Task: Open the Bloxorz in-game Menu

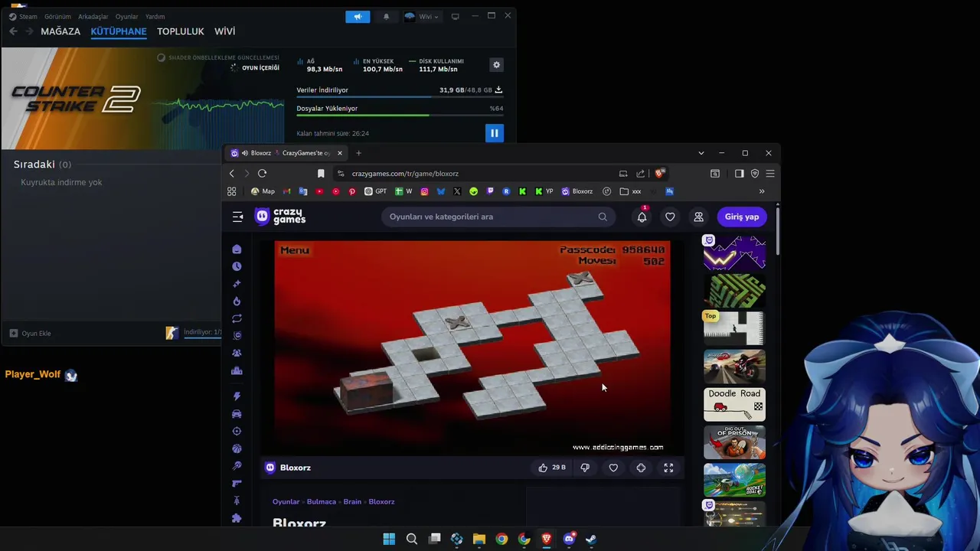Action: [295, 250]
